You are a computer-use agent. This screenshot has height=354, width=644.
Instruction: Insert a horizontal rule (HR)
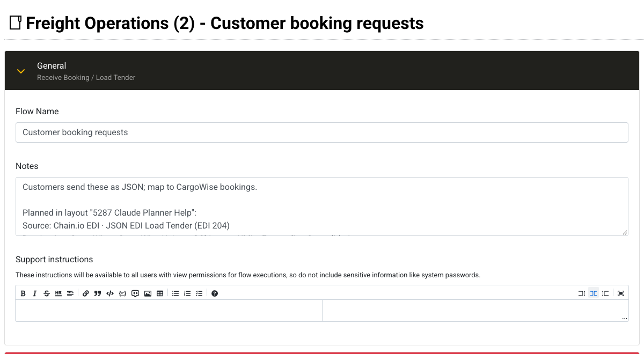(58, 293)
